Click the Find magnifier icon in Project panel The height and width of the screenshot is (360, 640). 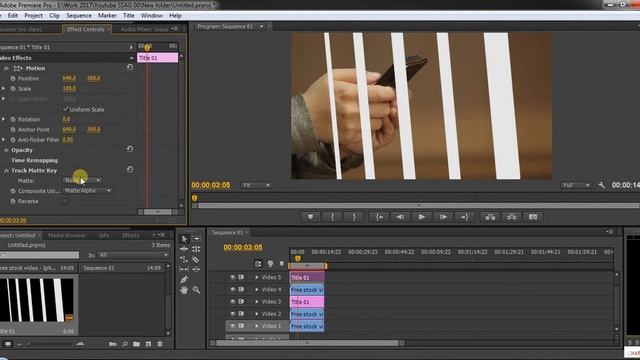[x=125, y=344]
